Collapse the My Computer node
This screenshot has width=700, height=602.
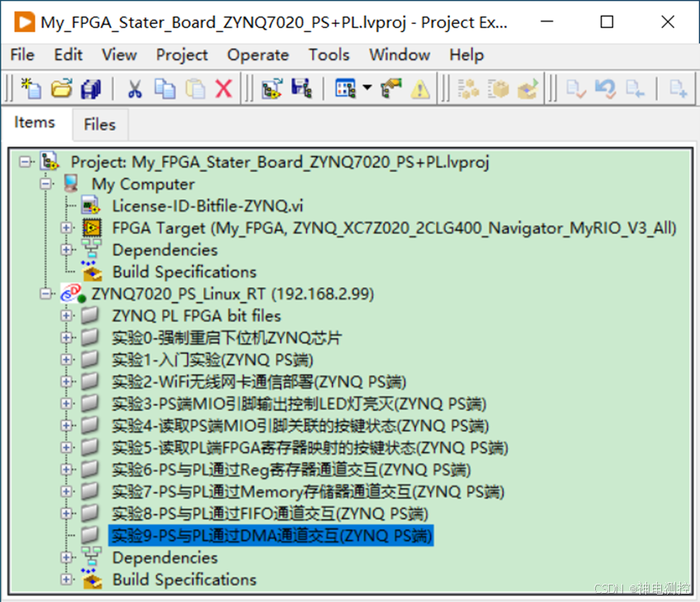point(46,184)
